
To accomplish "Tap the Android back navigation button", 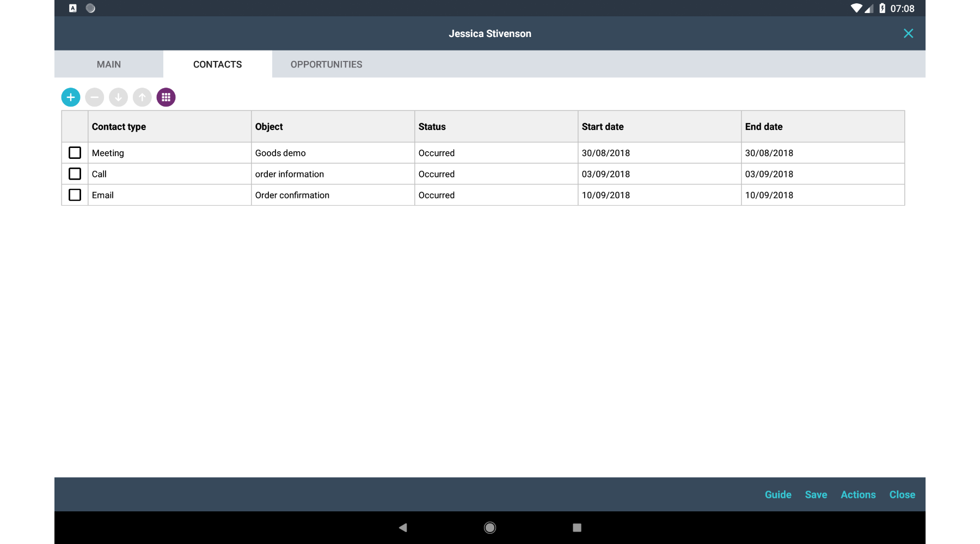I will pyautogui.click(x=403, y=527).
